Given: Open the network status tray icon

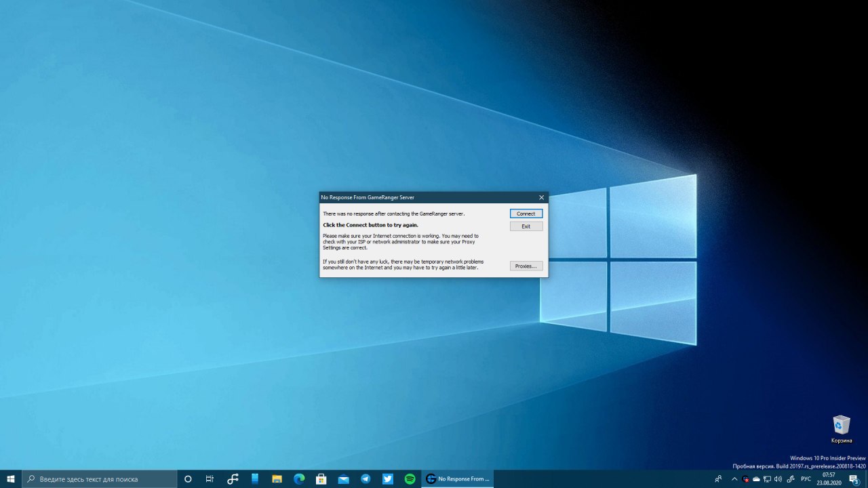Looking at the screenshot, I should (767, 479).
